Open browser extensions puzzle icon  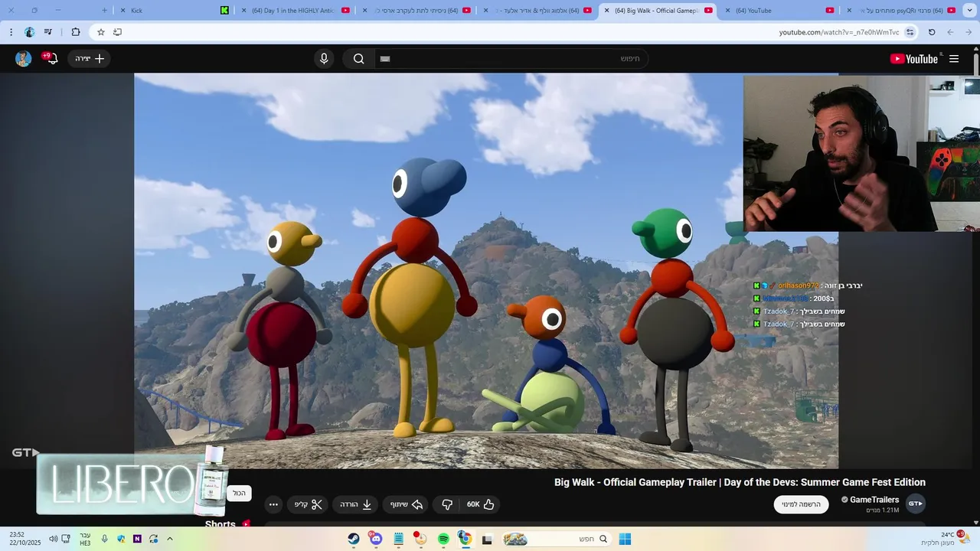[x=75, y=32]
